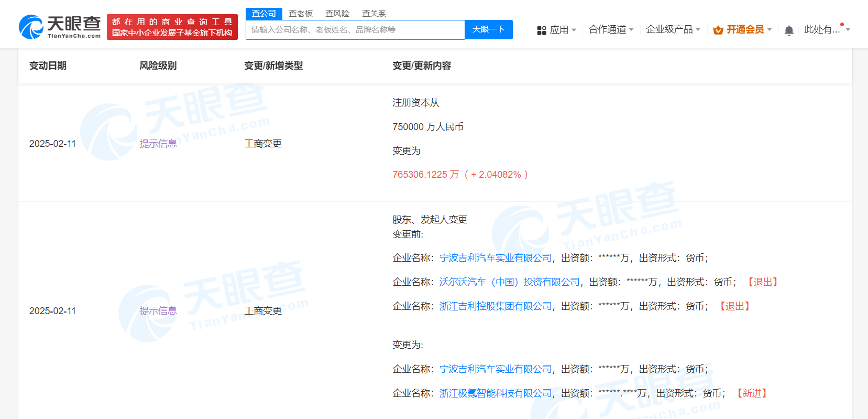Viewport: 868px width, 419px height.
Task: Open 沃尔沃汽车（中国）投资有限公司 company link
Action: tap(509, 282)
